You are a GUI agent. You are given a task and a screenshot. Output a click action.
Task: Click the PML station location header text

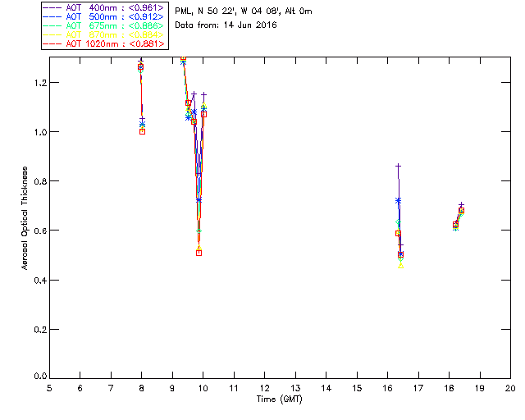tap(244, 11)
